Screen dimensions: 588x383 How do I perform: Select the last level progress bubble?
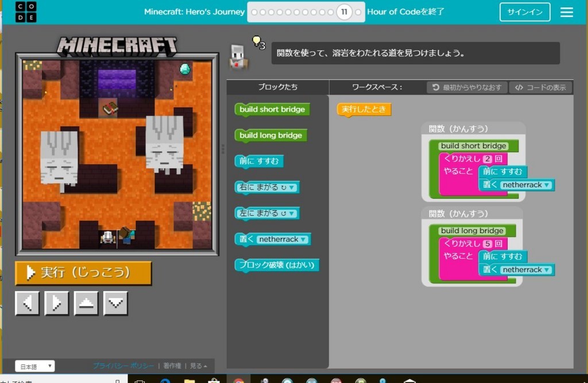click(x=358, y=12)
